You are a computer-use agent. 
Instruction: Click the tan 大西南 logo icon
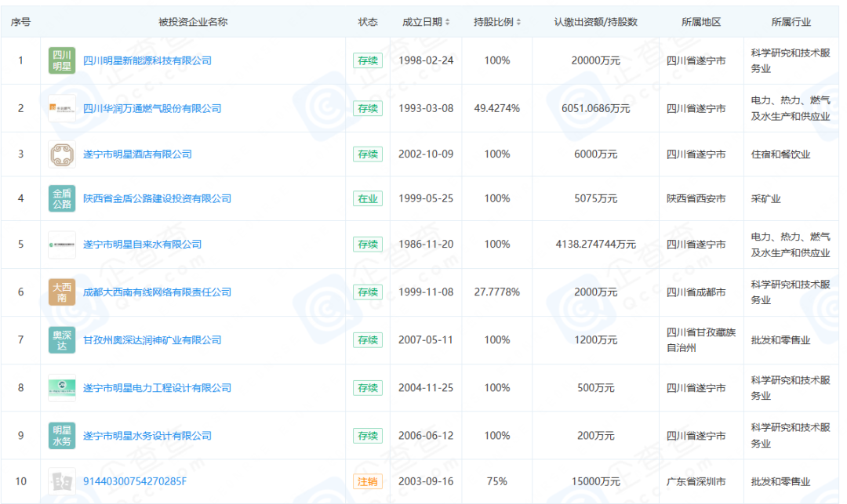coord(62,292)
